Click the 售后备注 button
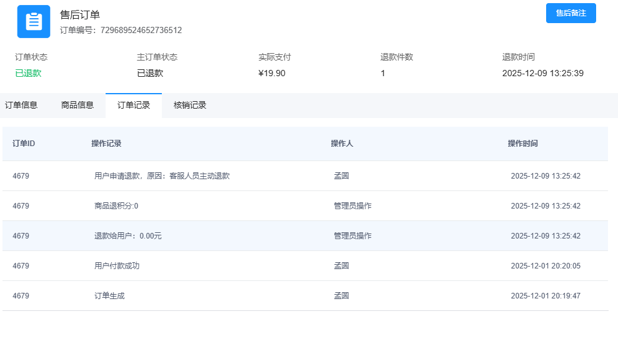Image resolution: width=618 pixels, height=364 pixels. [x=571, y=13]
